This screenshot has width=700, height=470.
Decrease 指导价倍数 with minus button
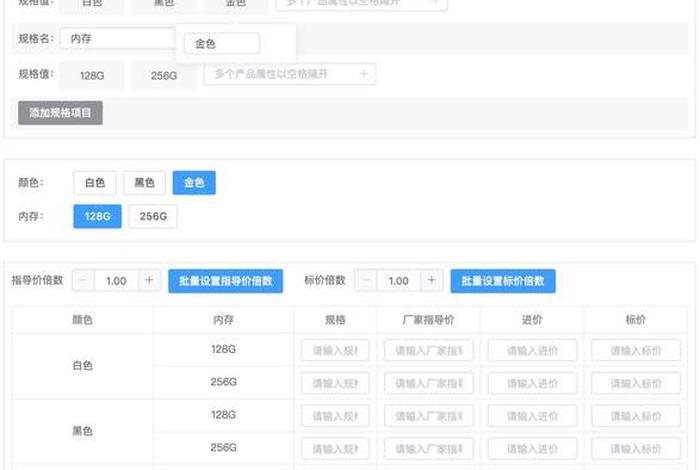(83, 281)
